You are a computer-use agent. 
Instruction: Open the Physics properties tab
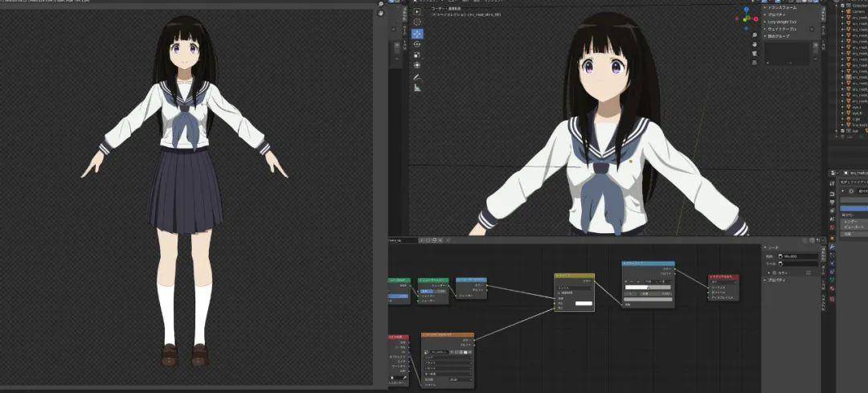click(x=832, y=264)
